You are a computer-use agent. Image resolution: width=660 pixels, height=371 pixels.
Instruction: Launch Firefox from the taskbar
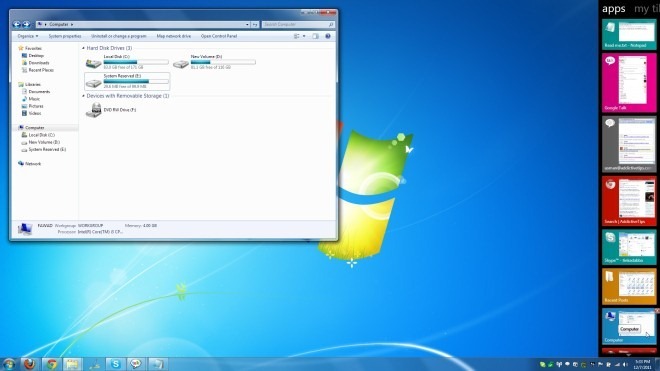29,364
